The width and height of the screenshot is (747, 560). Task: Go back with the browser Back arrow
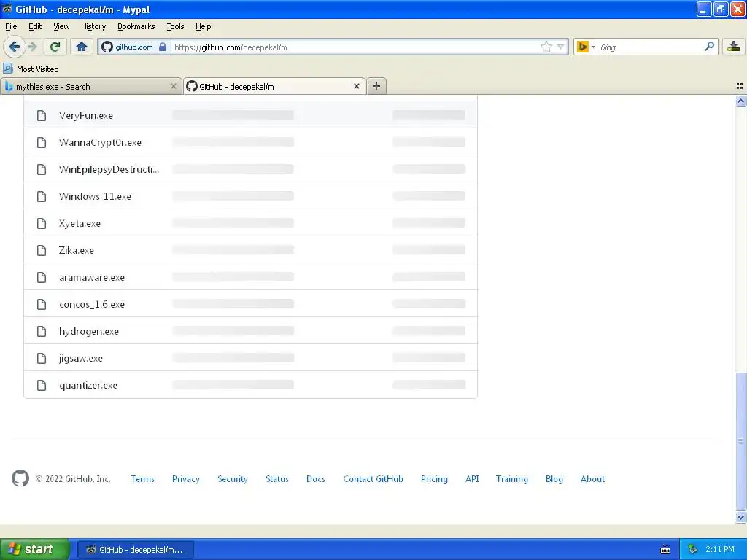15,47
